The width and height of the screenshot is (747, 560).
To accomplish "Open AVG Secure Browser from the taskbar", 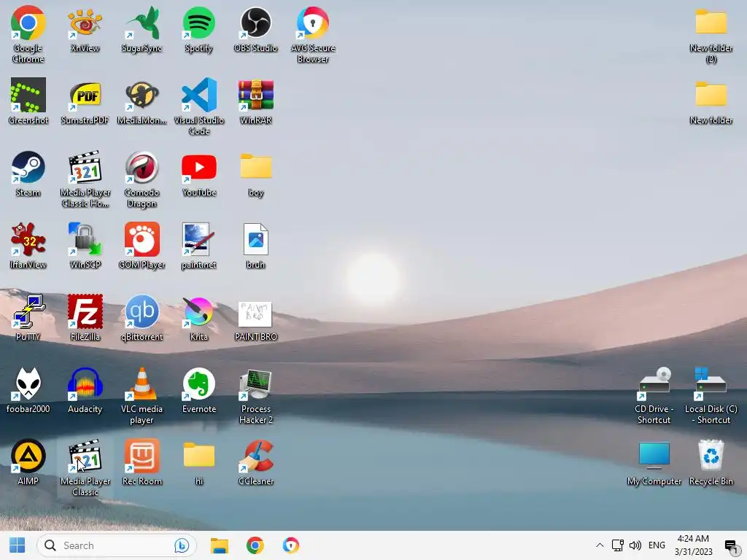I will coord(290,545).
